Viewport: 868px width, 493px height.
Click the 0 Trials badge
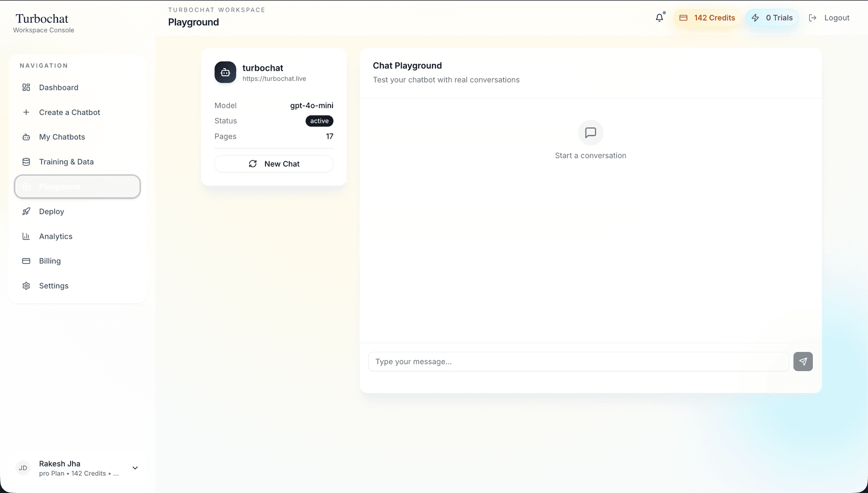click(x=772, y=18)
